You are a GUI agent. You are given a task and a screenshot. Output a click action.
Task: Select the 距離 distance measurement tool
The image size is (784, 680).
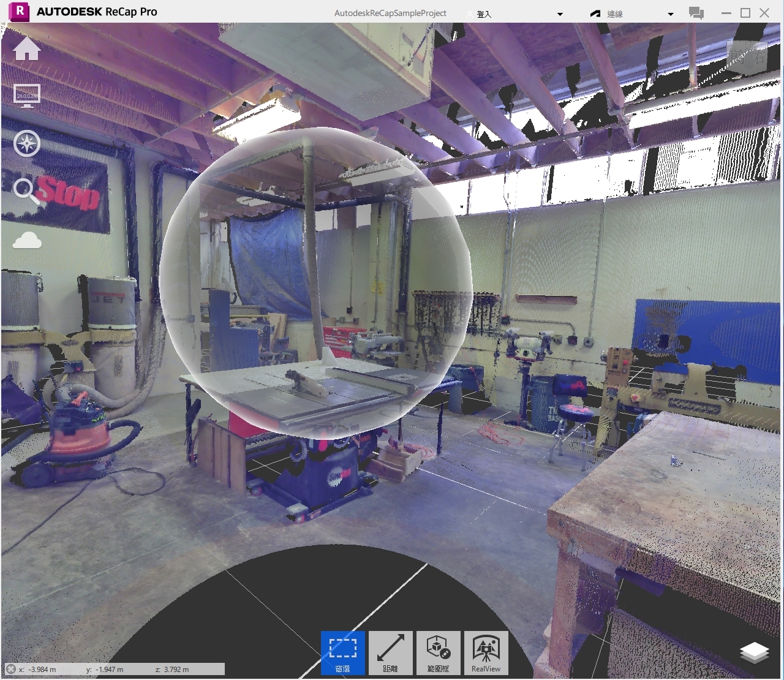coord(391,653)
